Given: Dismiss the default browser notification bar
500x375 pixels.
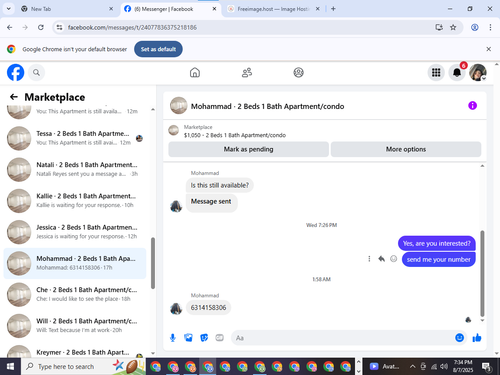Looking at the screenshot, I should (488, 49).
